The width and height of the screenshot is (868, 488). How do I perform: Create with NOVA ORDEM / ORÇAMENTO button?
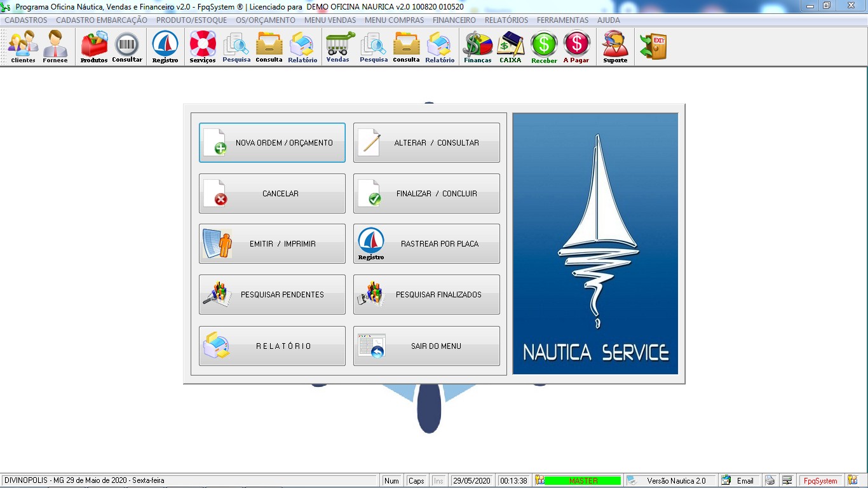272,143
